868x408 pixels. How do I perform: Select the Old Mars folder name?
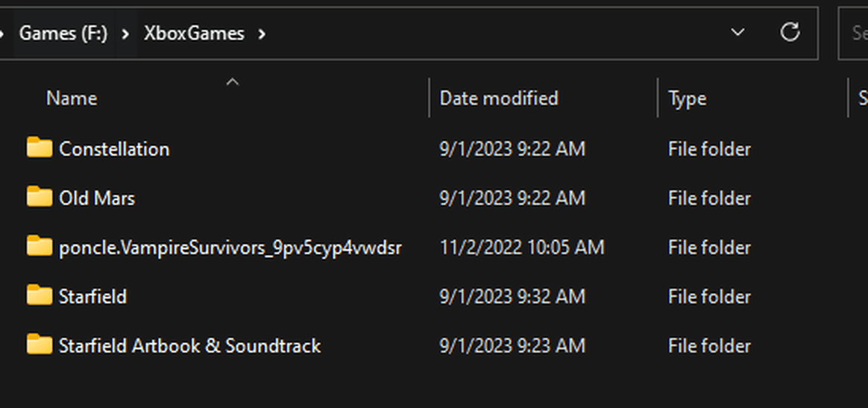(x=97, y=198)
